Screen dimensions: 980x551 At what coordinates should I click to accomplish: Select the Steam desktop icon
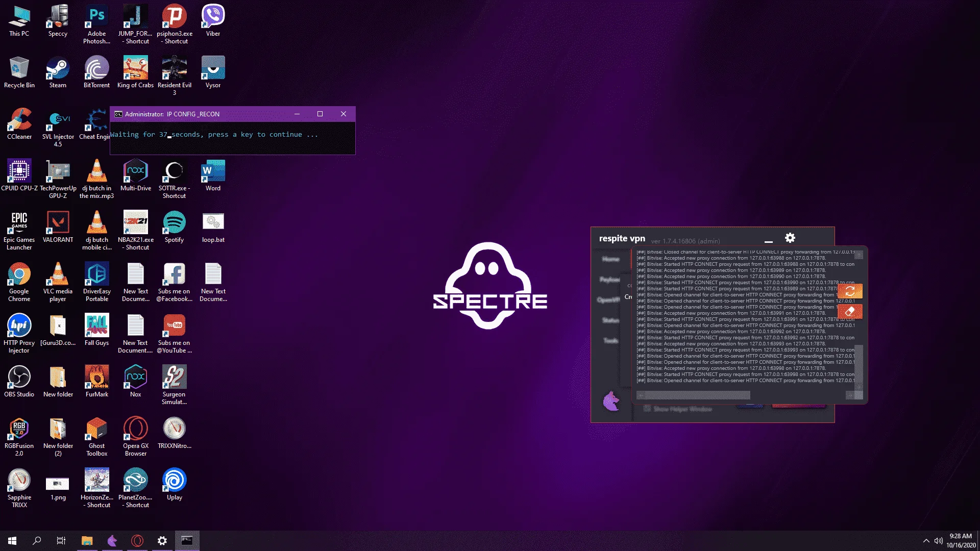58,73
